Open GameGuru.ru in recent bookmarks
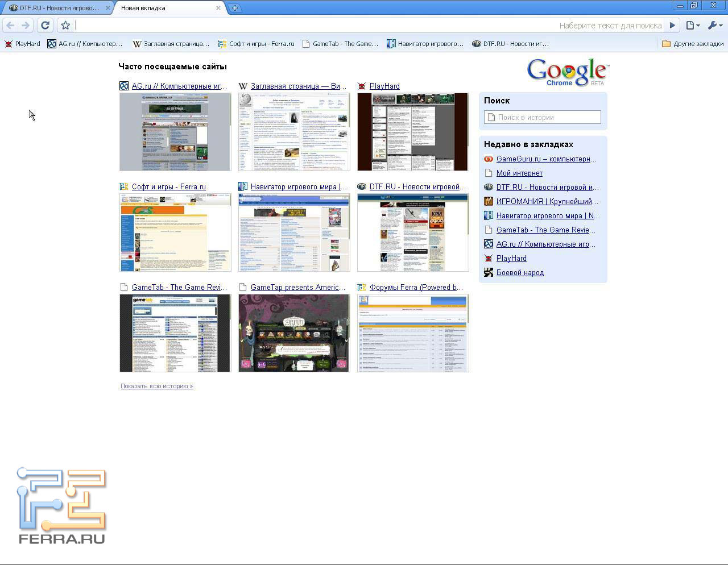Image resolution: width=728 pixels, height=565 pixels. pyautogui.click(x=547, y=159)
